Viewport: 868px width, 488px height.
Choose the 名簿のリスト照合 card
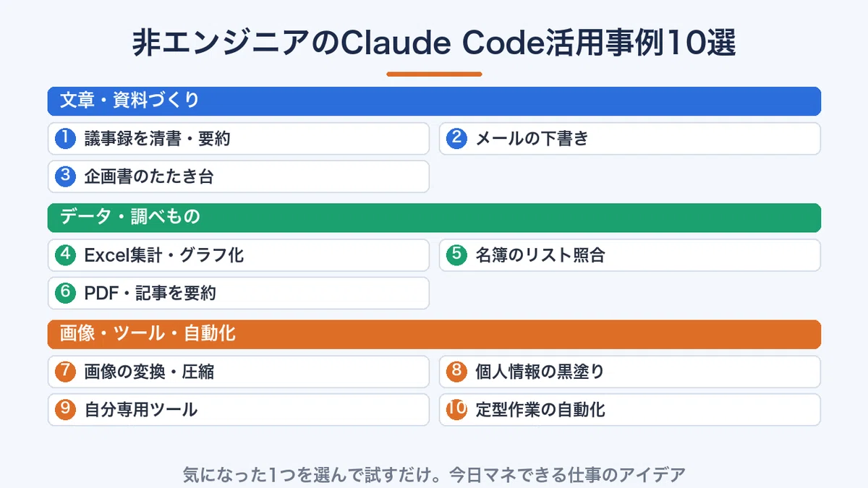pos(630,254)
